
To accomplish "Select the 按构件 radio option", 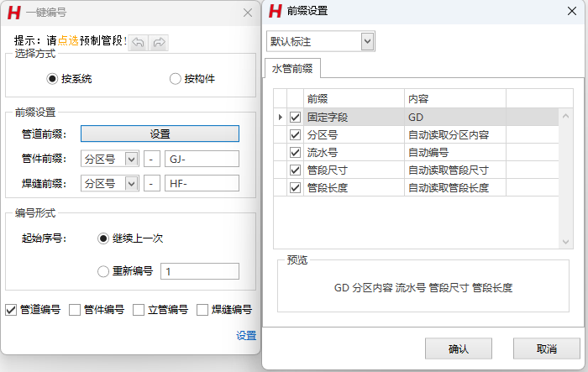I will 176,79.
